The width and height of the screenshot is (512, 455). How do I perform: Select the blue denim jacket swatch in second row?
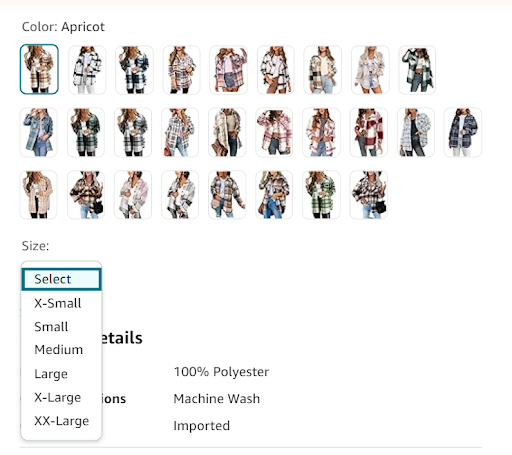[x=39, y=132]
